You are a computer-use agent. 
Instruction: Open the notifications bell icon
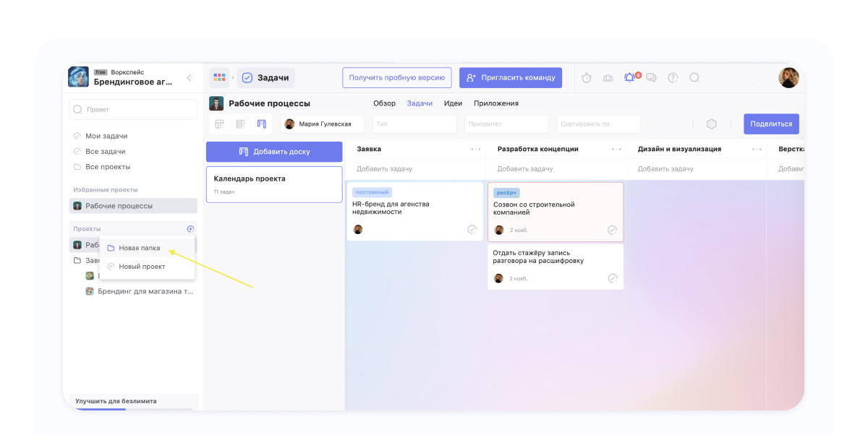(630, 78)
